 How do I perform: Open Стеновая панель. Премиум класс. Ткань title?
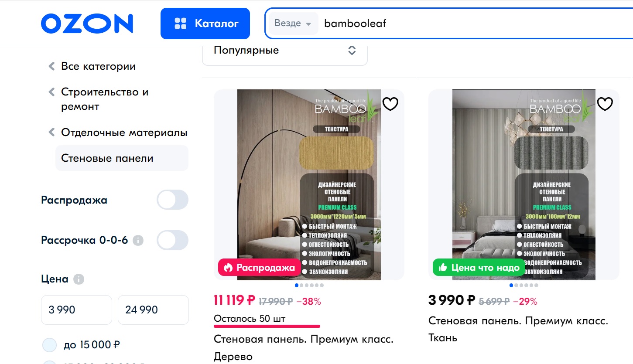click(x=518, y=329)
